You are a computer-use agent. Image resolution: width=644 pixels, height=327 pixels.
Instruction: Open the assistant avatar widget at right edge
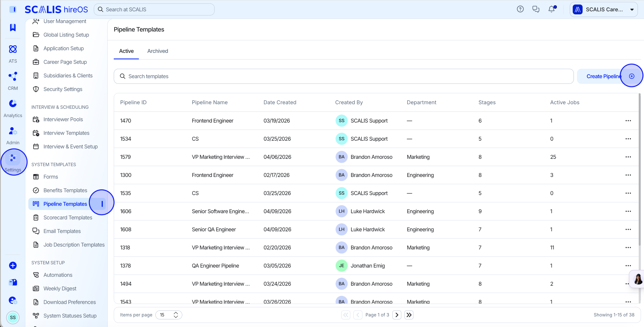click(637, 279)
